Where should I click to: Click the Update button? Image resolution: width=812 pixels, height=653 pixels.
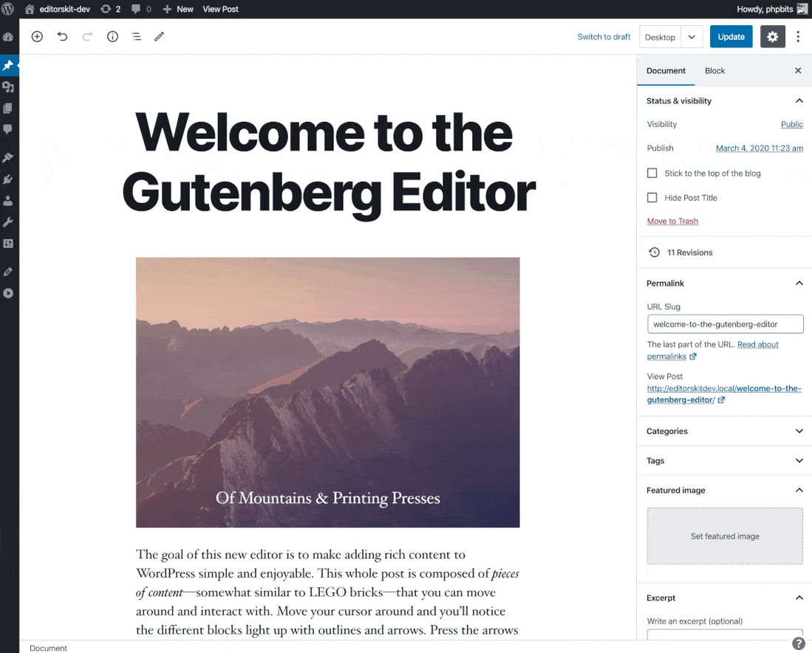click(x=731, y=37)
